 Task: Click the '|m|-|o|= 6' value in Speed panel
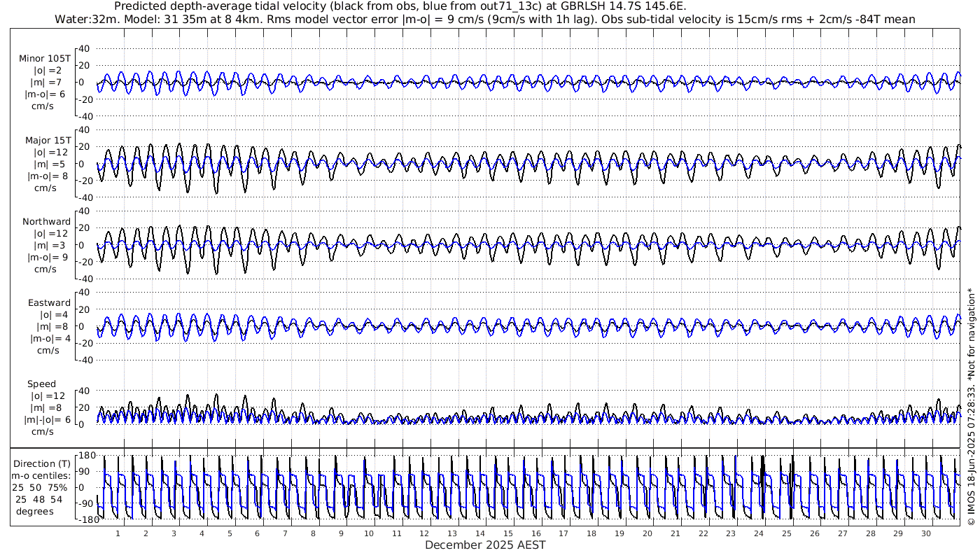coord(47,419)
